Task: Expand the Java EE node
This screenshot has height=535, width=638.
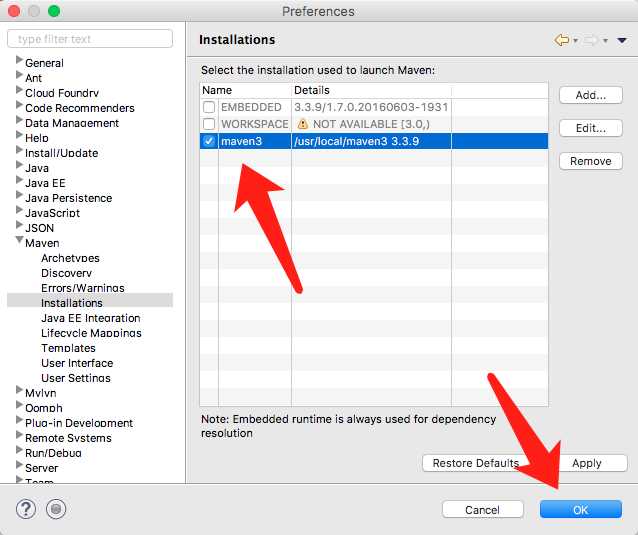Action: coord(19,180)
